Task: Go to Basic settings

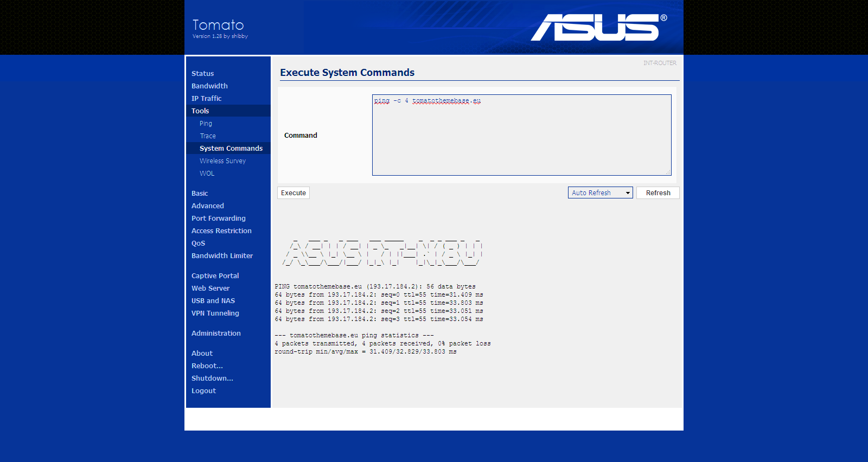Action: pos(200,193)
